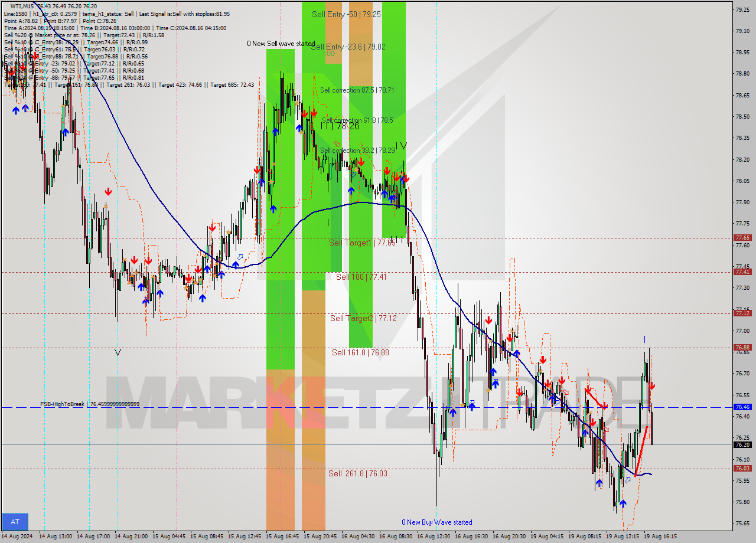Click the red 77.41 price tag on axis
756x543 pixels.
742,272
